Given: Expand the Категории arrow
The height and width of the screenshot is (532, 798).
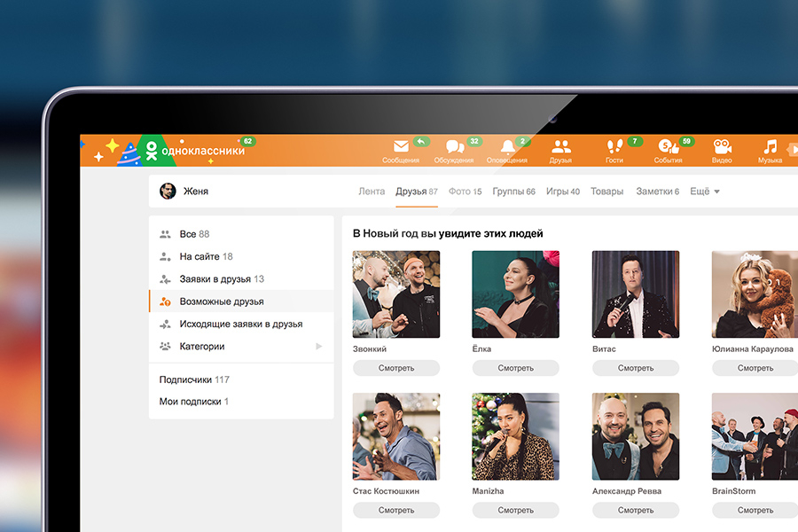Looking at the screenshot, I should pyautogui.click(x=318, y=346).
